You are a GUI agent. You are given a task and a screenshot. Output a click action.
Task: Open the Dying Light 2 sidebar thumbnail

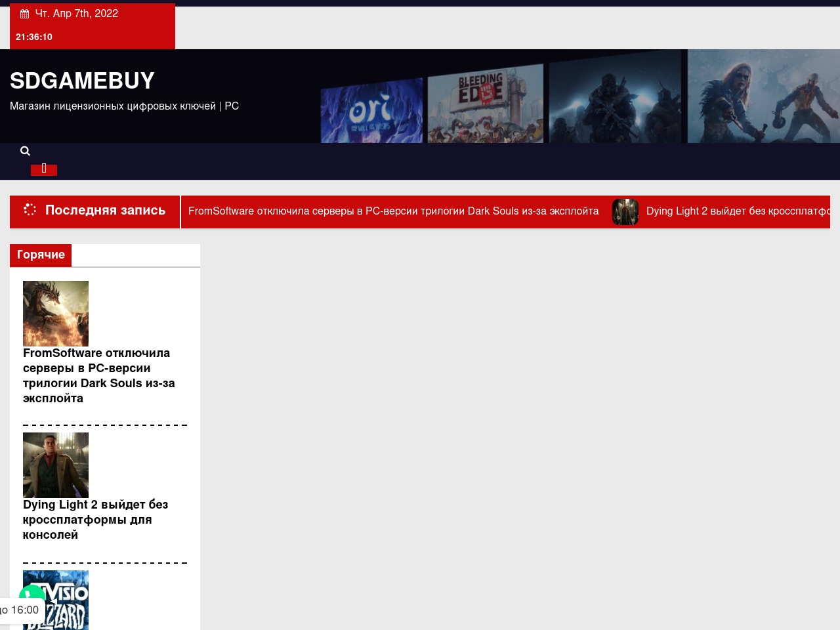click(56, 465)
